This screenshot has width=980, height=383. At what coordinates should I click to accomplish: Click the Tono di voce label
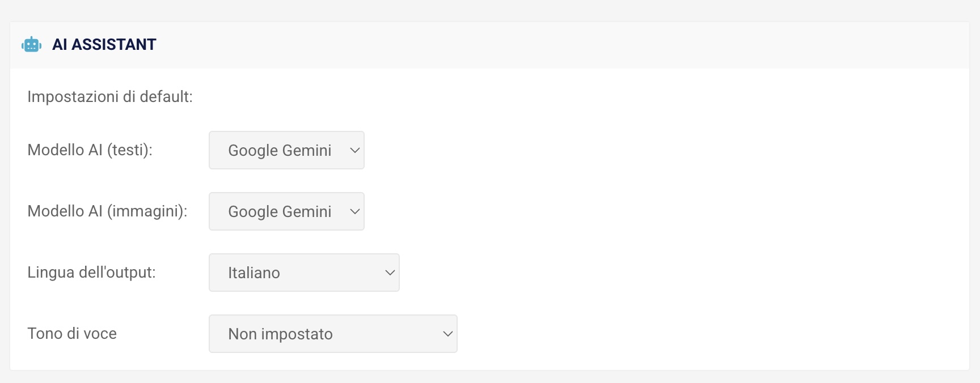coord(72,334)
